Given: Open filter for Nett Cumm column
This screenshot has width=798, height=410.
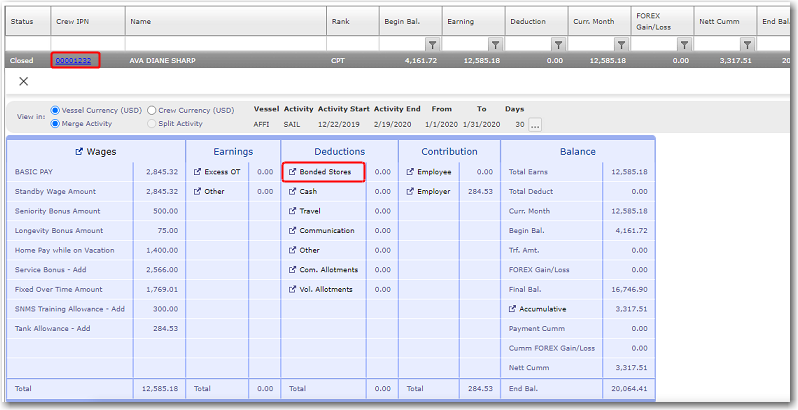Looking at the screenshot, I should [x=747, y=45].
